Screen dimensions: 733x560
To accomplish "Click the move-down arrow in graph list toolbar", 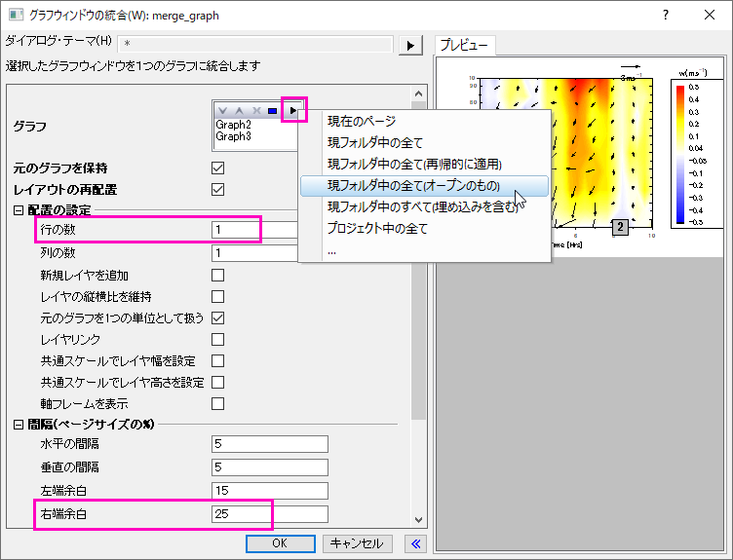I will (x=222, y=111).
